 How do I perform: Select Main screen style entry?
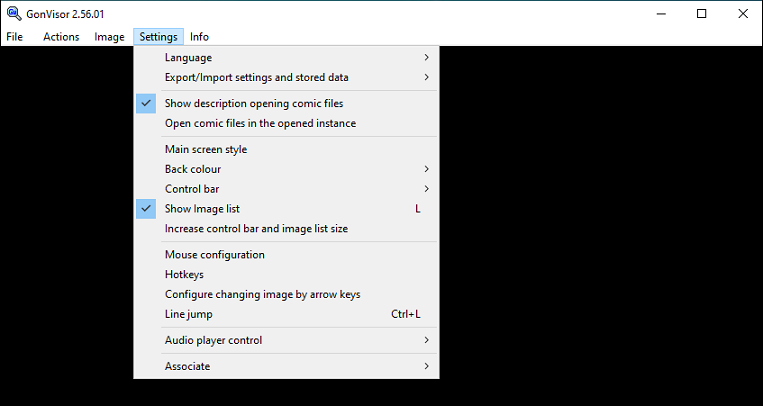(x=286, y=149)
